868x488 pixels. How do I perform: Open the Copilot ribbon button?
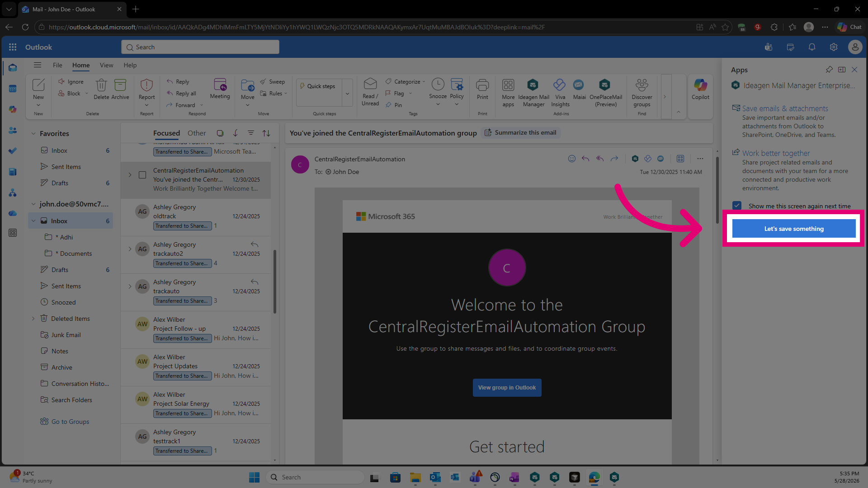700,89
